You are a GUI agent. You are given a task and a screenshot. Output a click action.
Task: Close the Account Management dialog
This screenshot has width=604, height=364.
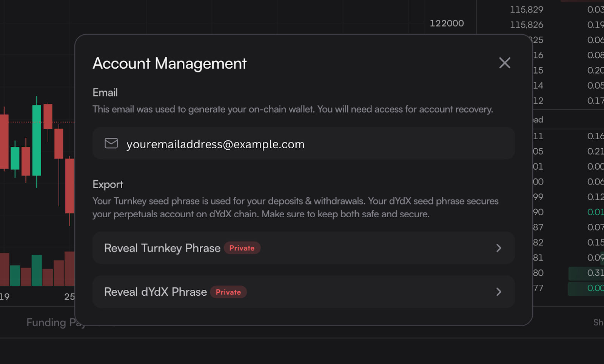click(x=505, y=63)
